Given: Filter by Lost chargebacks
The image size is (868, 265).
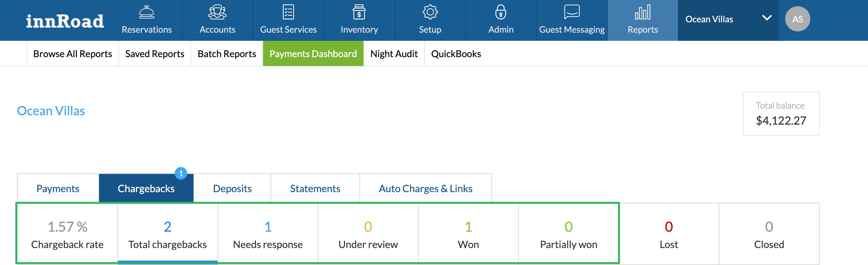Looking at the screenshot, I should pos(669,234).
